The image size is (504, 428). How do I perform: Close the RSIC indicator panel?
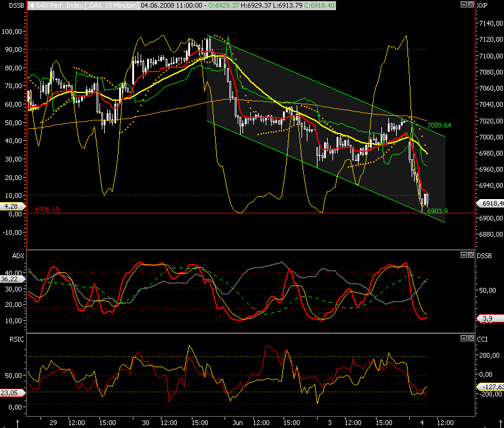click(x=471, y=338)
